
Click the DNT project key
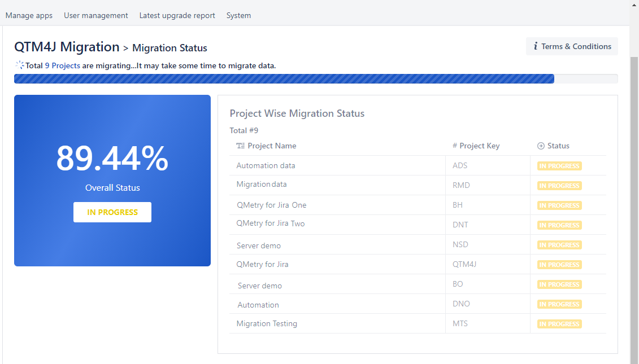[x=460, y=225]
